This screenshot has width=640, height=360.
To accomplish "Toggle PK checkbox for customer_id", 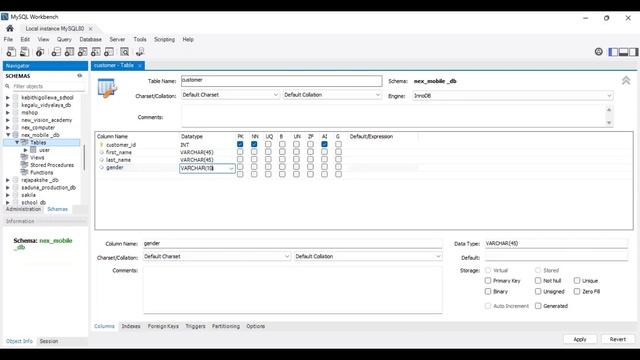I will click(240, 144).
